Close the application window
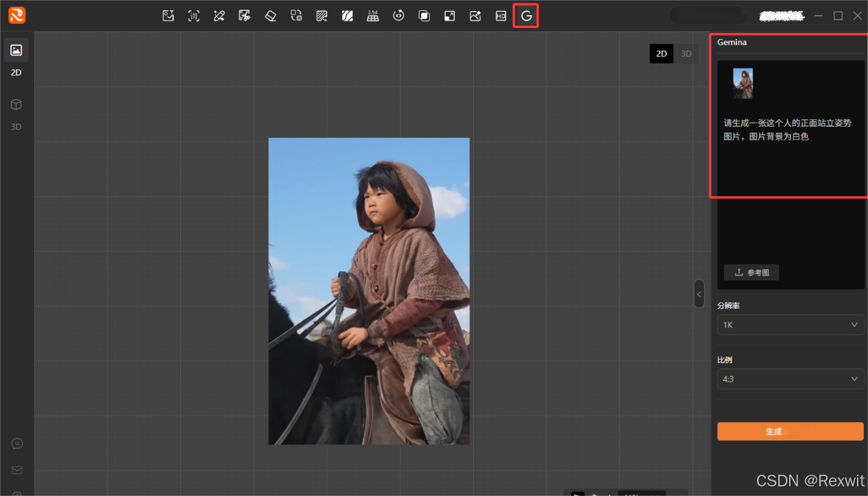 (858, 16)
